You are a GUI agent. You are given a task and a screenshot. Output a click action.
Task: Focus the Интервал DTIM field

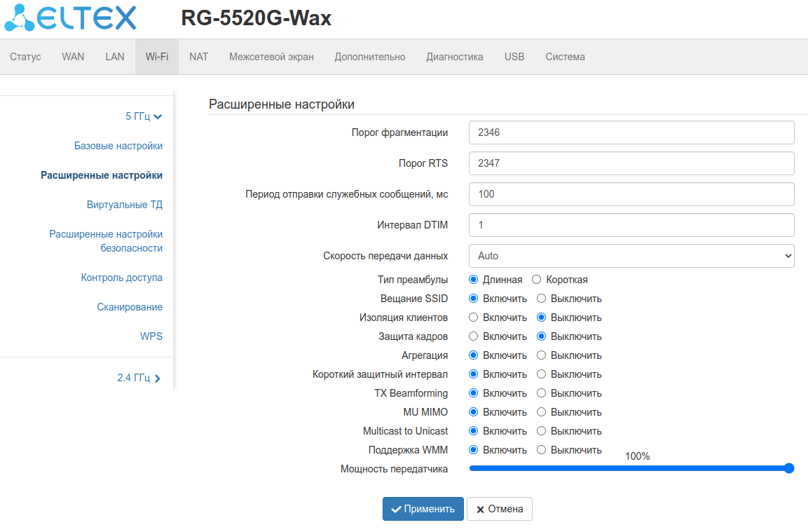point(631,225)
